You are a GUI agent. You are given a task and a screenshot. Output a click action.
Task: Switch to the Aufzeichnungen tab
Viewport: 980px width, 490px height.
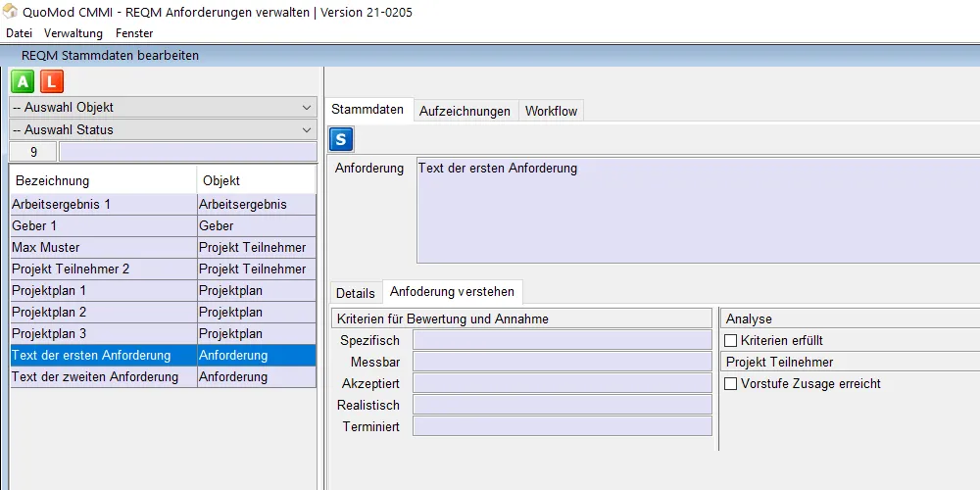(465, 111)
